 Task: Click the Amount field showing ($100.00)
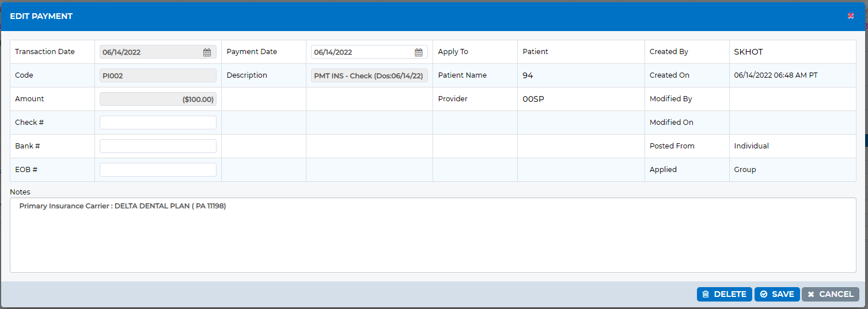pos(158,99)
